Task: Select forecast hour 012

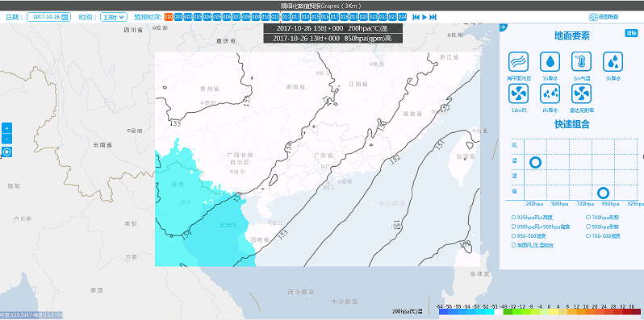Action: [286, 17]
